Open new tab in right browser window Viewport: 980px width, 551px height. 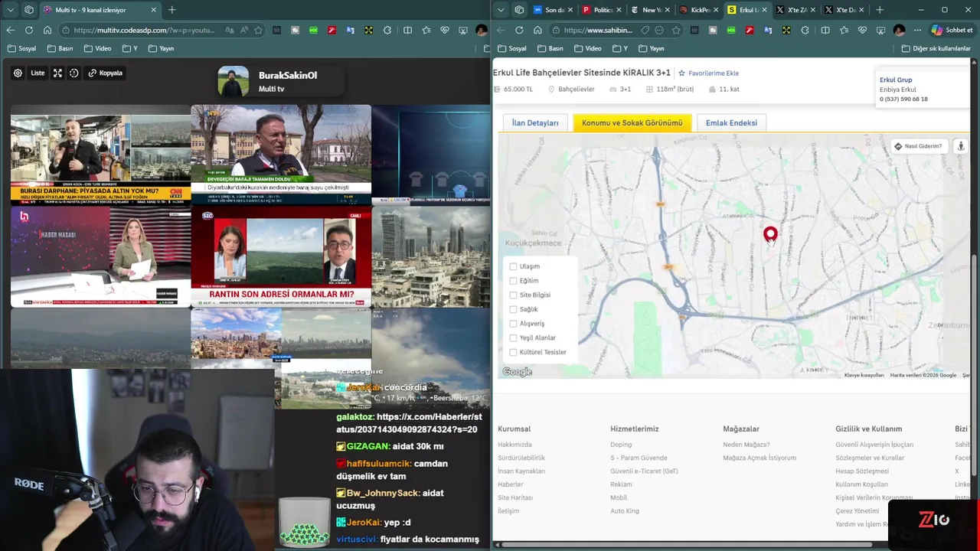click(879, 10)
